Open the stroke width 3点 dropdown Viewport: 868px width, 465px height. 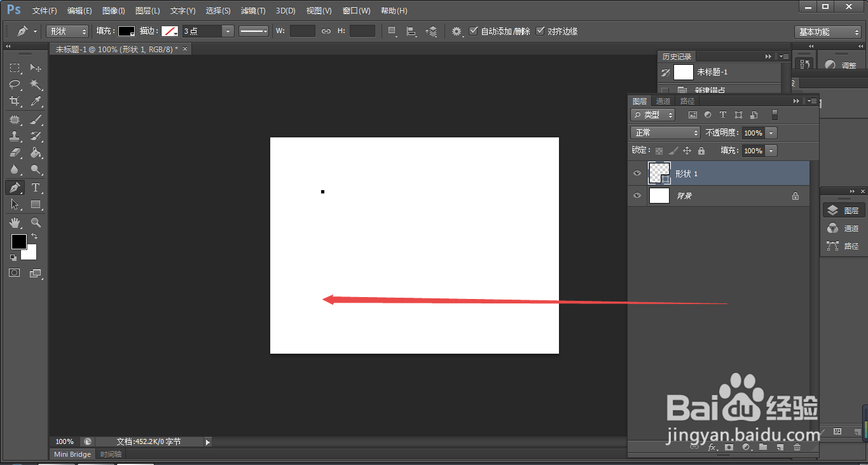(228, 31)
